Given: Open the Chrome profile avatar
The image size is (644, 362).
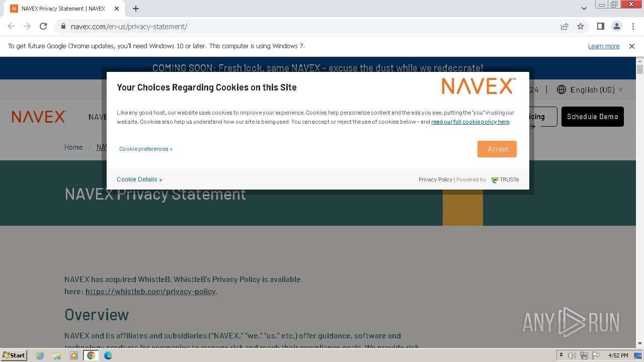Looking at the screenshot, I should (616, 27).
